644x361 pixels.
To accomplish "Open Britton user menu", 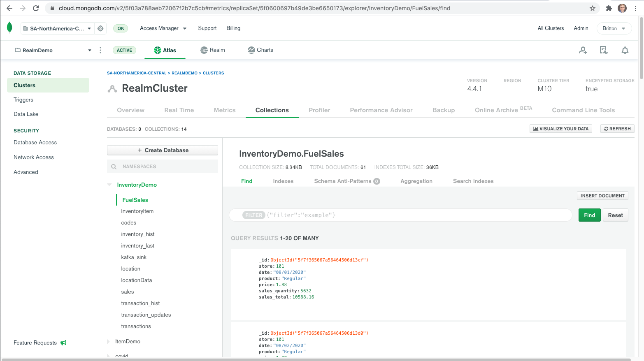I will (614, 28).
